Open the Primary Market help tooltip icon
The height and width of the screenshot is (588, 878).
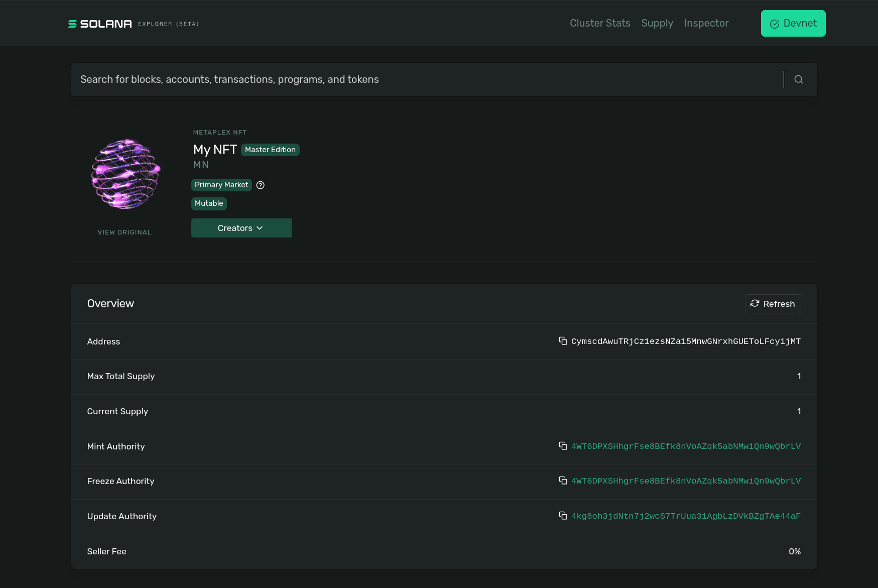coord(260,185)
